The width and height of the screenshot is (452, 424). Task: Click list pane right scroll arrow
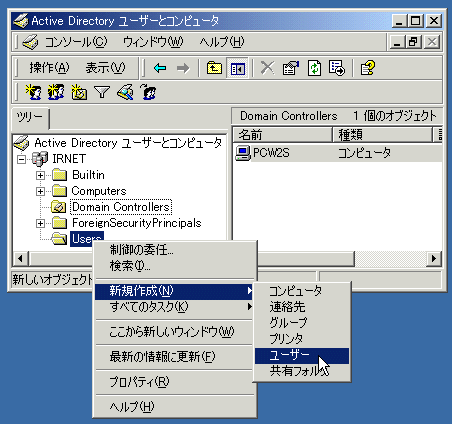434,258
